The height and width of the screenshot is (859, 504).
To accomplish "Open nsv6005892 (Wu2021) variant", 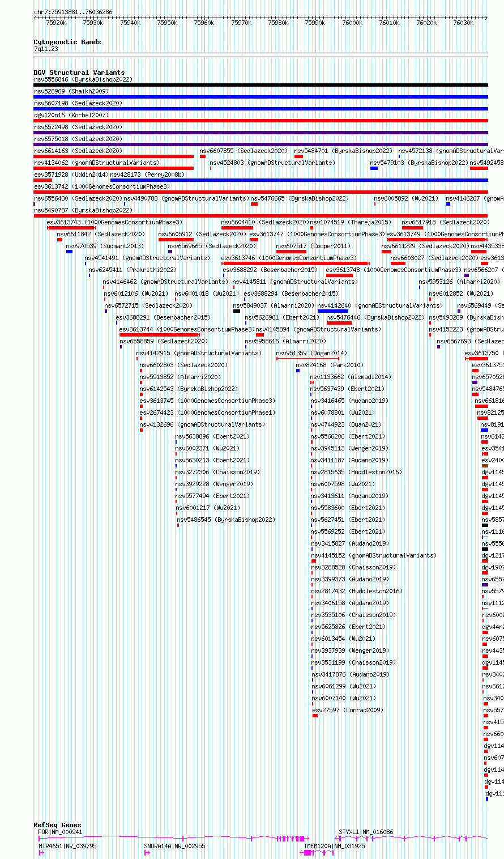I will [406, 198].
